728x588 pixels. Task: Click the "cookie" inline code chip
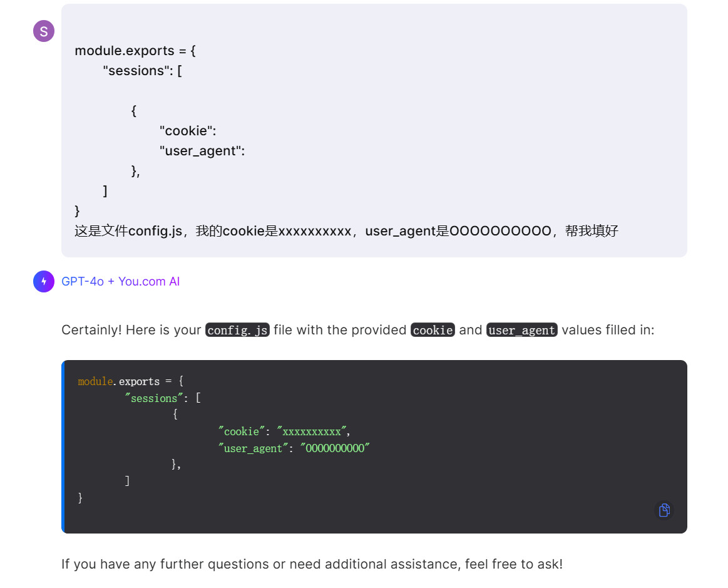pos(433,330)
